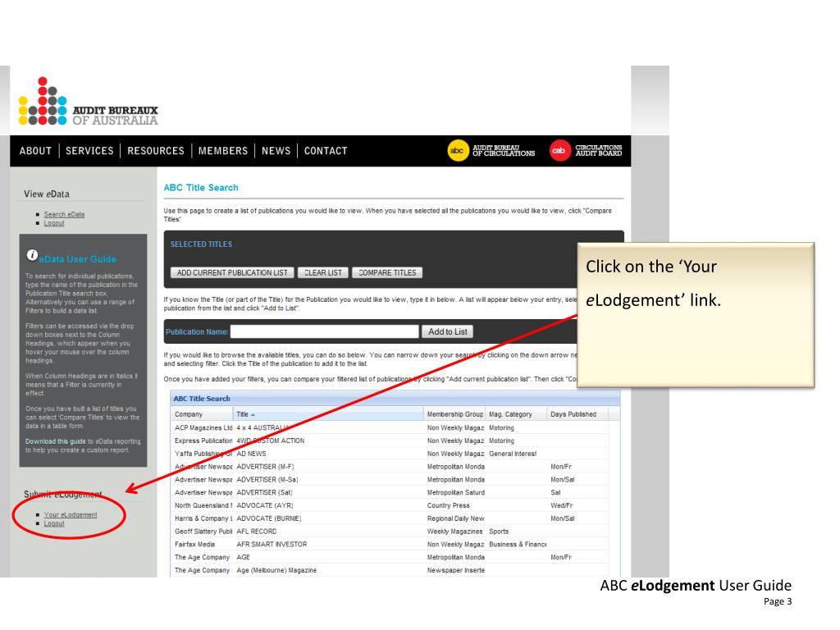Click the Weekly Magazines membership cell
This screenshot has height=630, width=840.
click(x=454, y=532)
